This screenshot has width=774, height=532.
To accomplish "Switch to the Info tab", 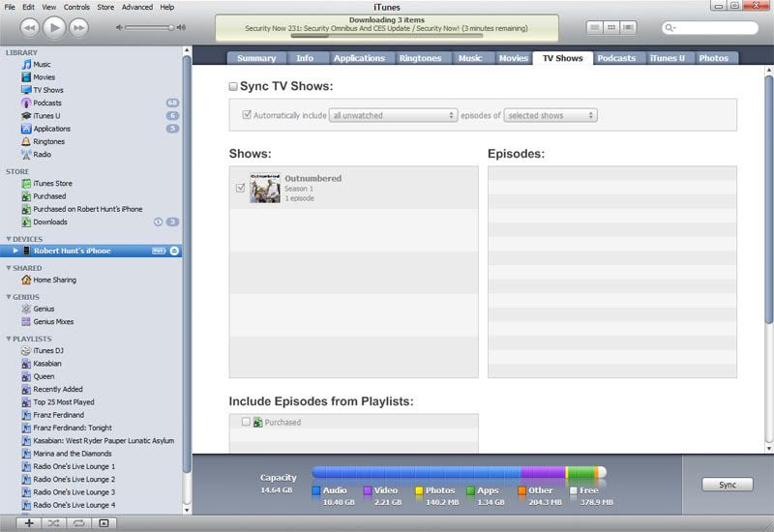I will 305,58.
